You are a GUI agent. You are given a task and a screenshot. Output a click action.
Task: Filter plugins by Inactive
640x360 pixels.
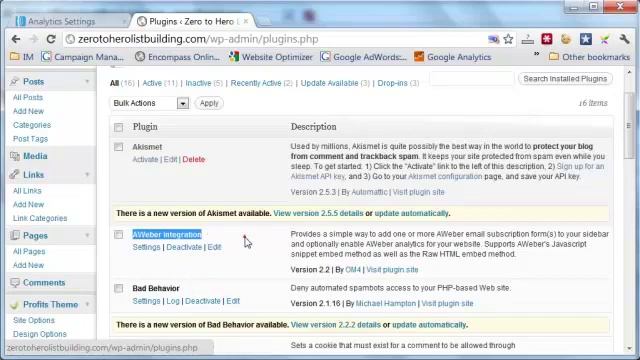pos(198,83)
